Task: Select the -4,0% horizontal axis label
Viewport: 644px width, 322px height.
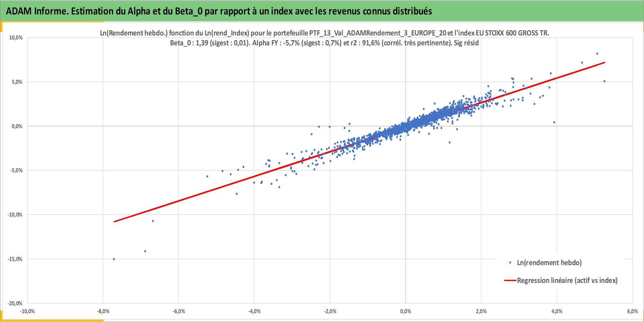Action: (x=254, y=311)
